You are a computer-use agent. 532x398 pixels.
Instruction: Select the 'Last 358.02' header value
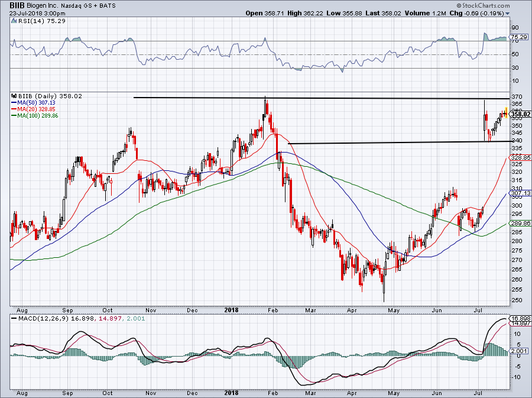[383, 13]
